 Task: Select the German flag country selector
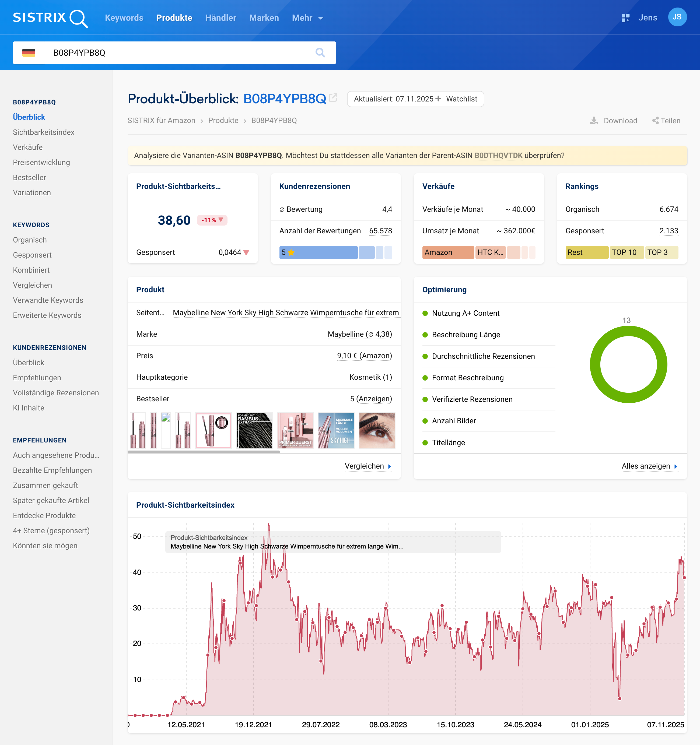coord(29,52)
